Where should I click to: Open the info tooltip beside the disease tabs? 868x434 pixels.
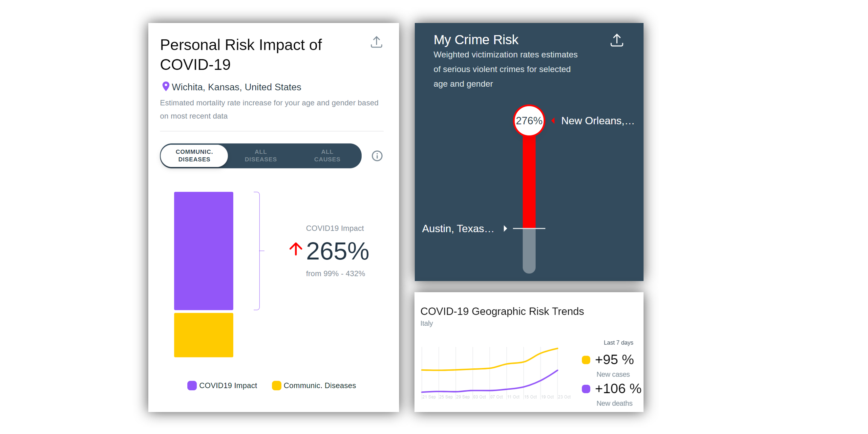(x=377, y=156)
